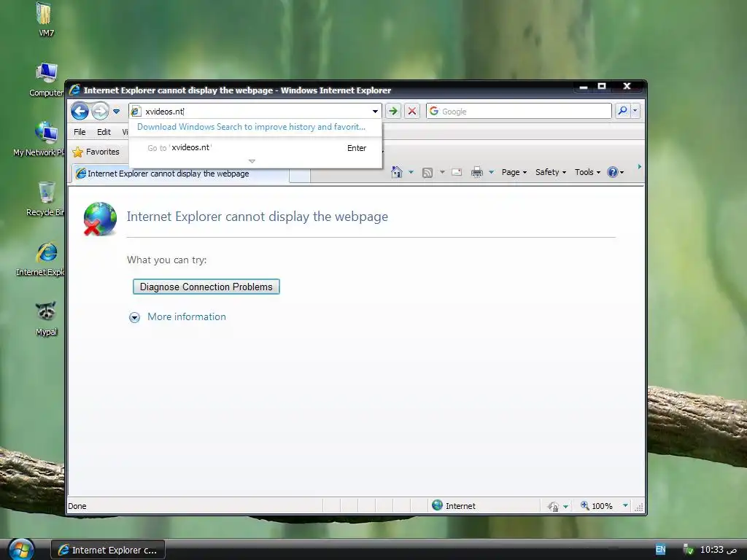The width and height of the screenshot is (747, 560).
Task: Click the Help question mark icon
Action: (x=613, y=172)
